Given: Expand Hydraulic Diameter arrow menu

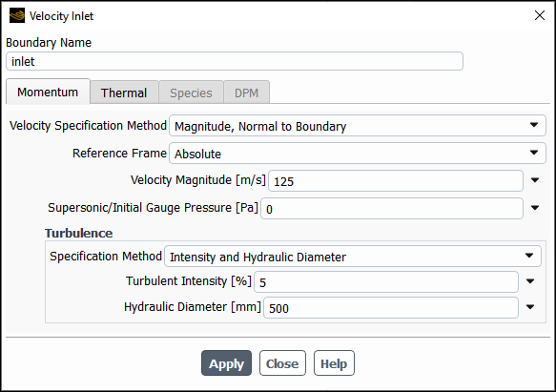Looking at the screenshot, I should tap(530, 307).
